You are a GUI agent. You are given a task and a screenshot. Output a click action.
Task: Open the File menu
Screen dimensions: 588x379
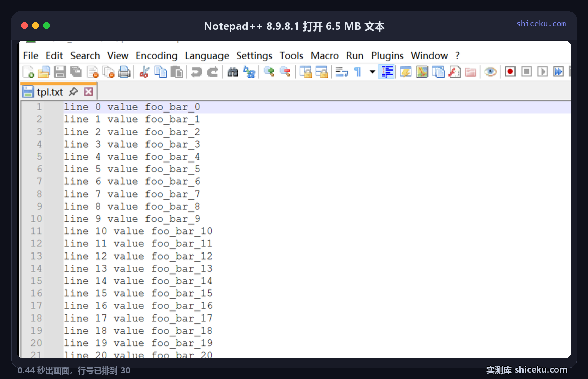tap(30, 56)
